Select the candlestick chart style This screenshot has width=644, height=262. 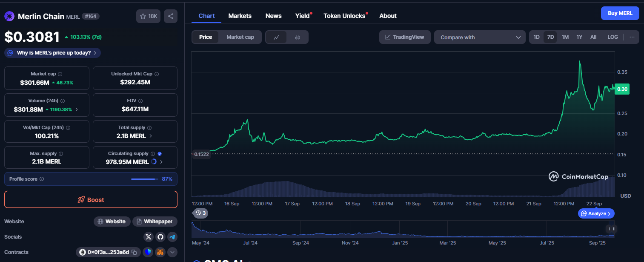click(298, 37)
